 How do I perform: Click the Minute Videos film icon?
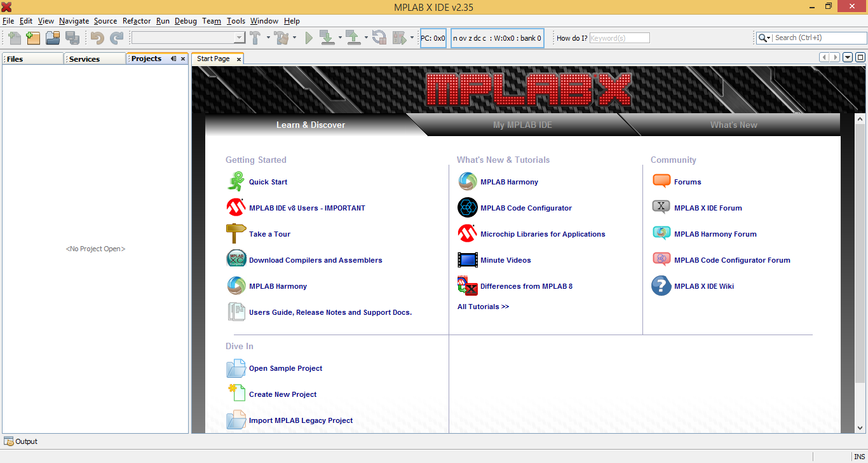468,260
